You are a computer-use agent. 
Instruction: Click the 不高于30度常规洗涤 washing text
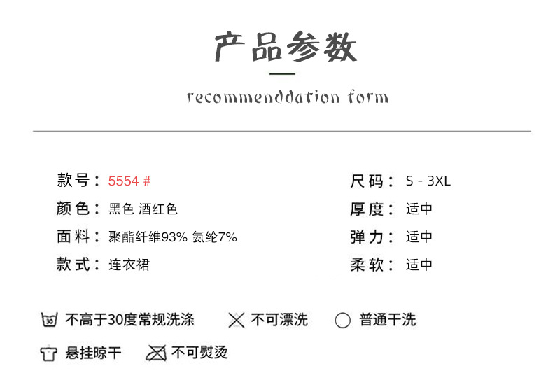pos(129,321)
